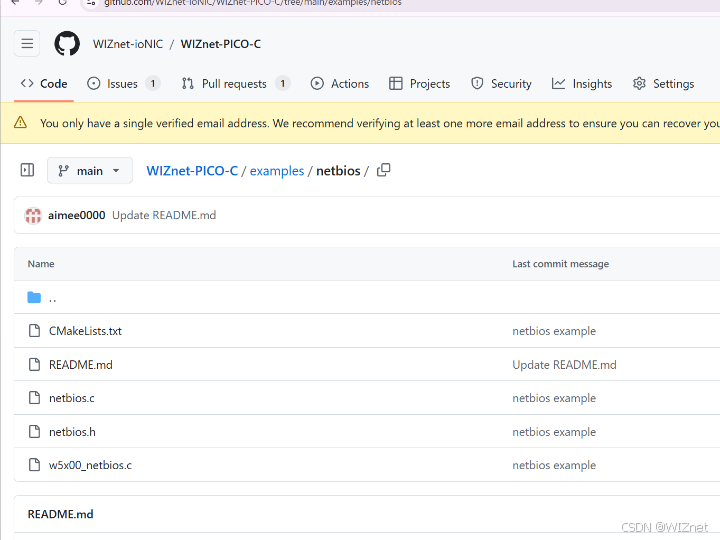Open the Projects tab
This screenshot has height=540, width=720.
coord(420,84)
